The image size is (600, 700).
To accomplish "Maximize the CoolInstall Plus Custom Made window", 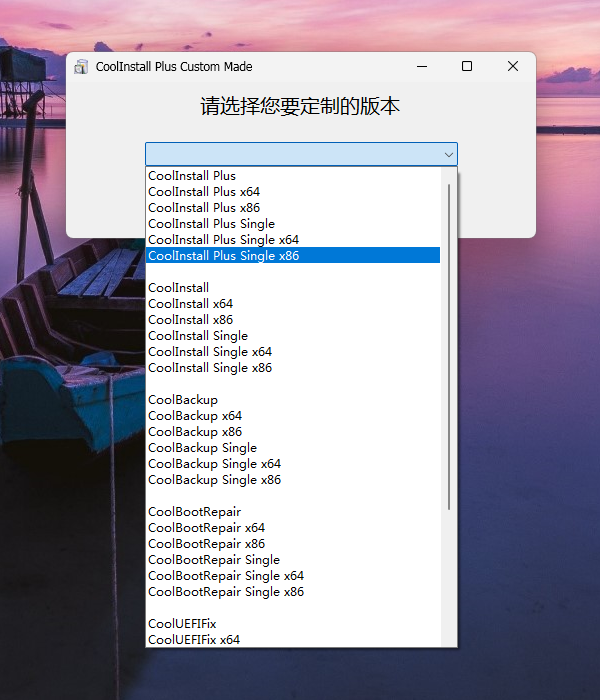I will [x=467, y=67].
